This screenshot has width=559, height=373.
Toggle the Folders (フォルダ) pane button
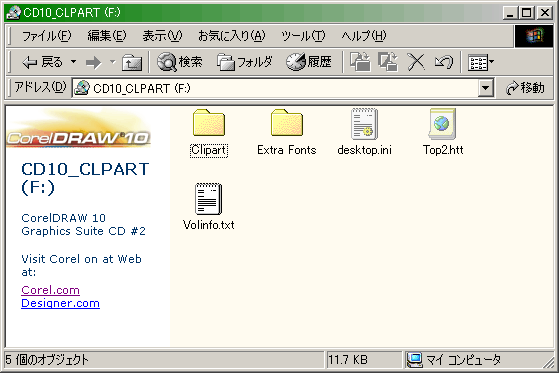click(245, 62)
